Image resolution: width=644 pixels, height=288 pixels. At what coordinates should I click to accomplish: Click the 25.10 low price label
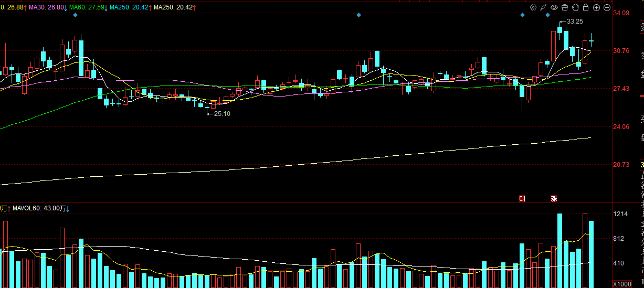(222, 113)
